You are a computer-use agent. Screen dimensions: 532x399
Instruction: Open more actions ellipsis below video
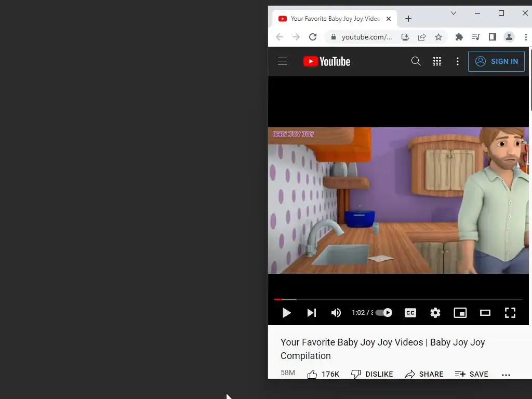506,375
